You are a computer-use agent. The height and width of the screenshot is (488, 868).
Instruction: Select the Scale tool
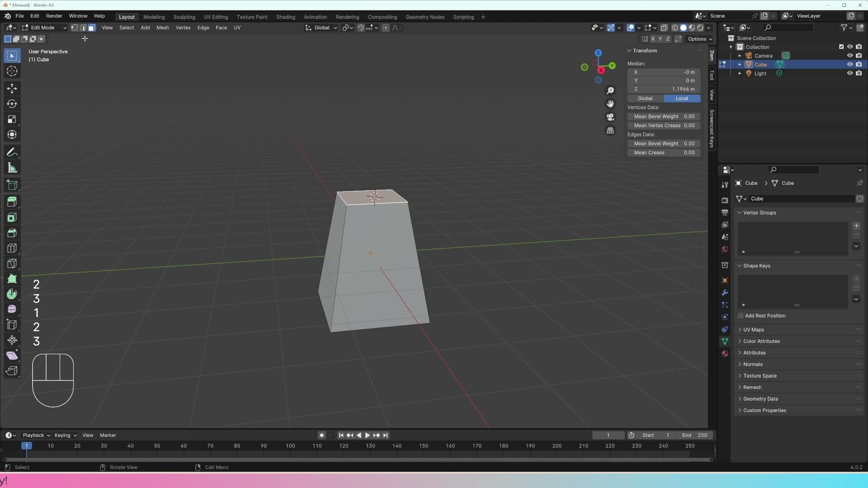coord(12,119)
